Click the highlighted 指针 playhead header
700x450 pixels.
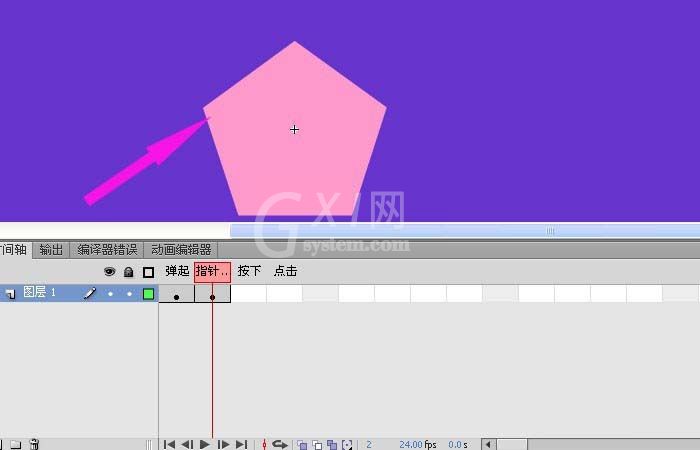pyautogui.click(x=212, y=272)
